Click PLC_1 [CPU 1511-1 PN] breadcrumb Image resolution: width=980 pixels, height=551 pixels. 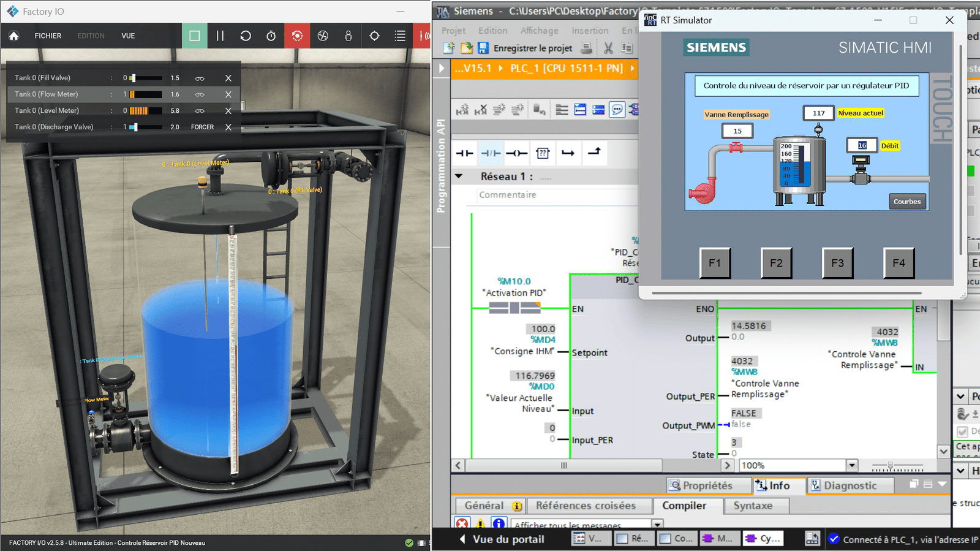(x=567, y=68)
